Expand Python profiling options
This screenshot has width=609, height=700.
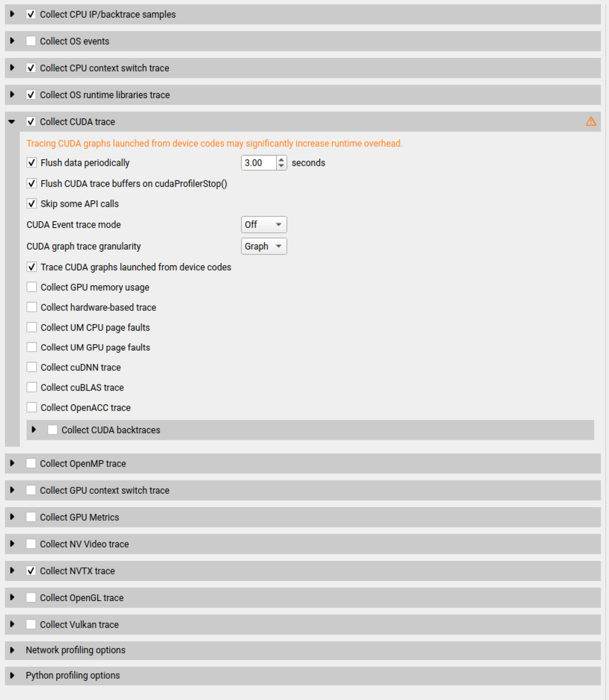coord(12,675)
